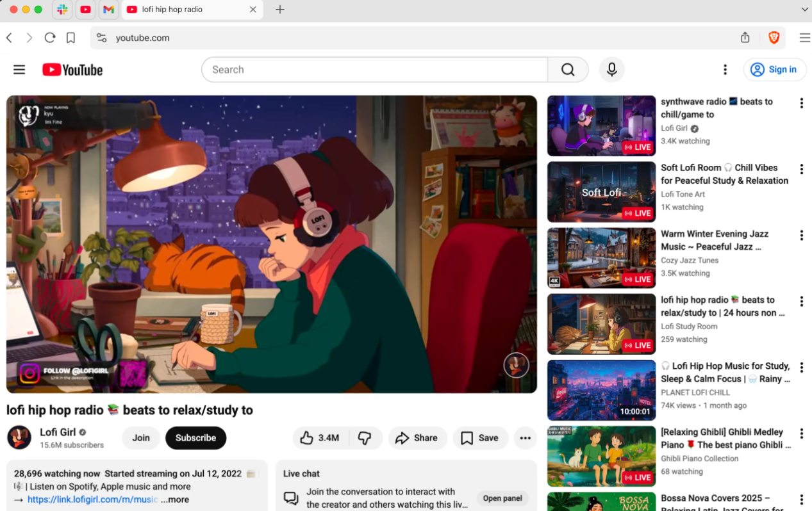Close the lofi hip hop radio tab
This screenshot has height=511, width=812.
pyautogui.click(x=253, y=10)
